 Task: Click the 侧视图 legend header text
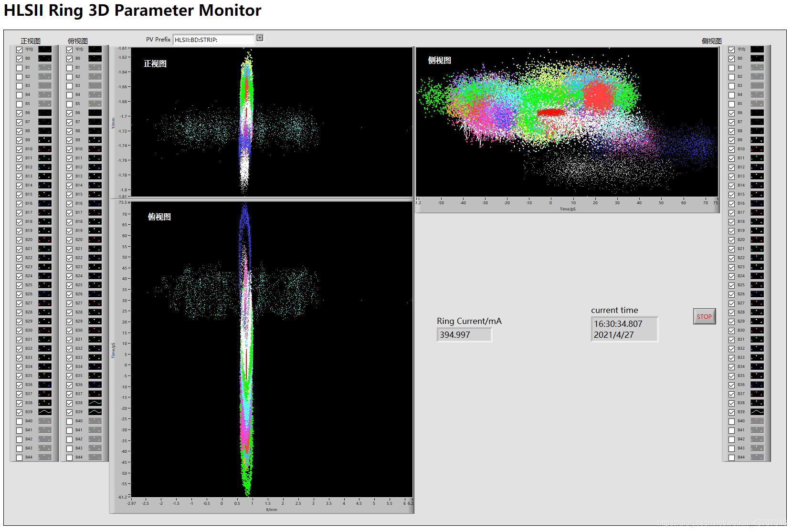711,41
